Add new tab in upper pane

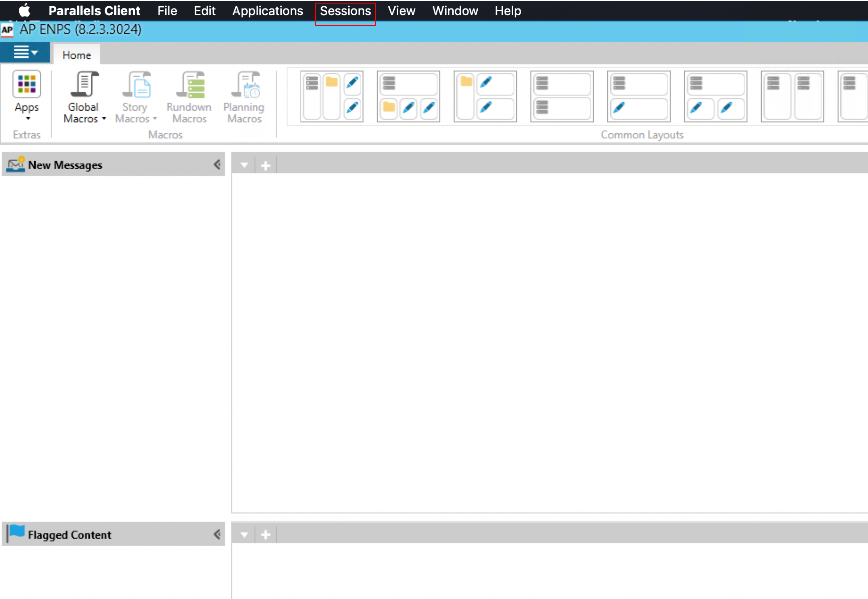tap(266, 166)
